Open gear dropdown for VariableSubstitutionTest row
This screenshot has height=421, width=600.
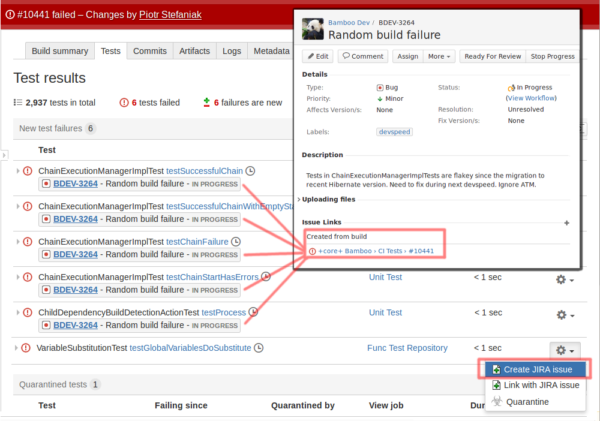[565, 349]
